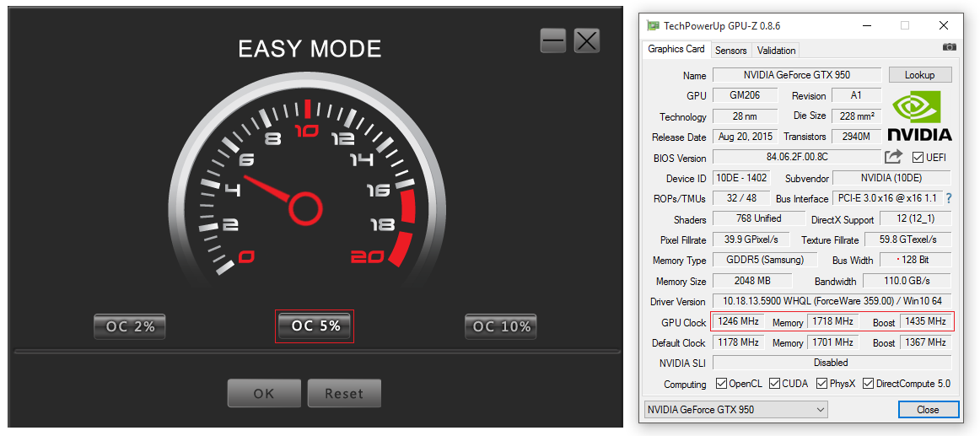This screenshot has height=436, width=980.
Task: Click the OK button in Easy Mode
Action: (264, 393)
